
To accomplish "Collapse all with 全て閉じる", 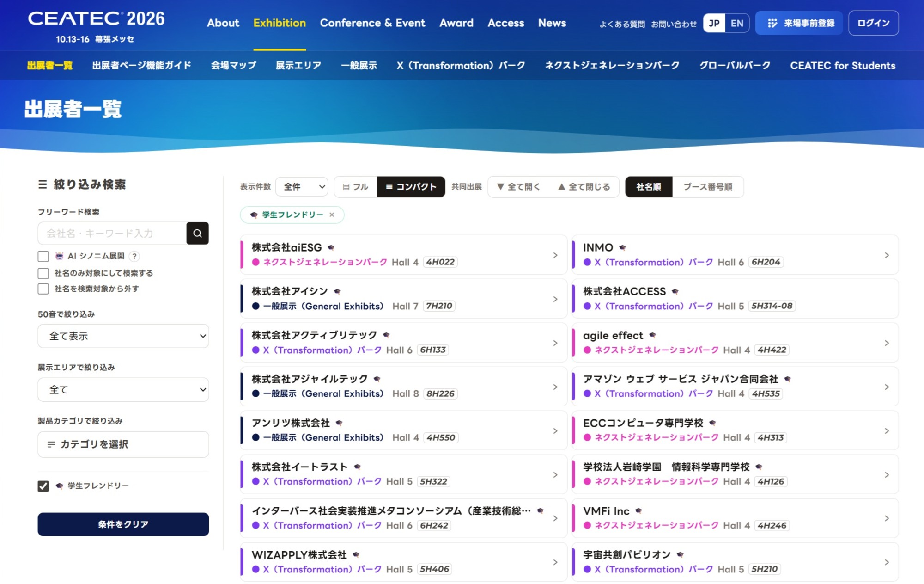I will pos(584,187).
